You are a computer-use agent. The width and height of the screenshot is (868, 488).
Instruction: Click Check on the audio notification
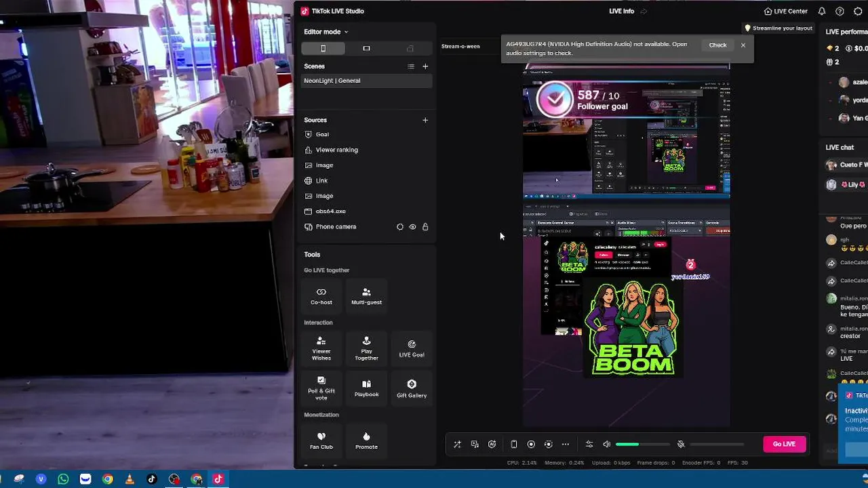[x=717, y=45]
